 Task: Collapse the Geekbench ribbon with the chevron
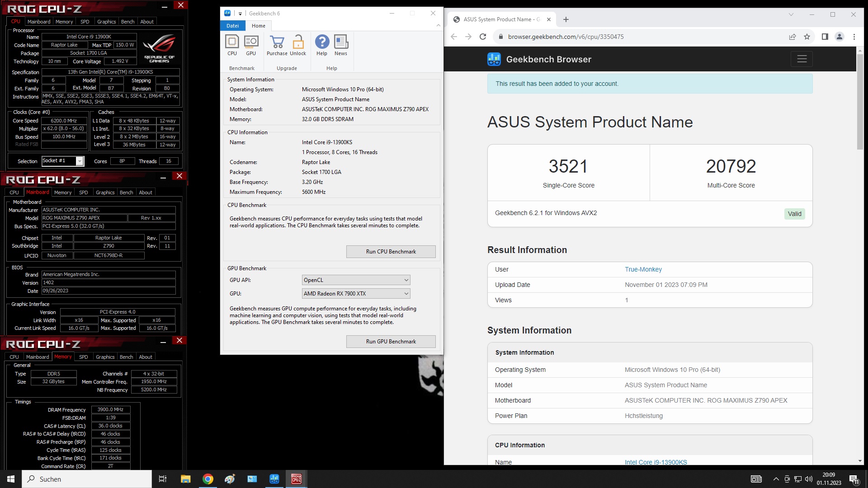[438, 25]
